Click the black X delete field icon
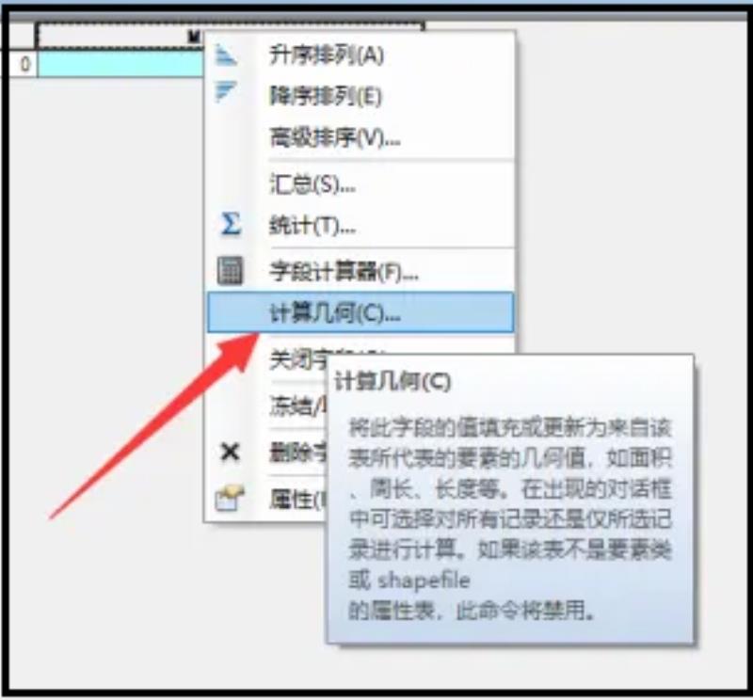 (230, 452)
